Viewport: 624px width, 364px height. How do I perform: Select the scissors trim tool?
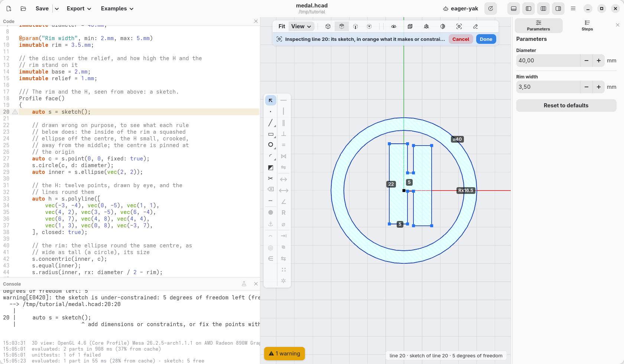point(270,178)
